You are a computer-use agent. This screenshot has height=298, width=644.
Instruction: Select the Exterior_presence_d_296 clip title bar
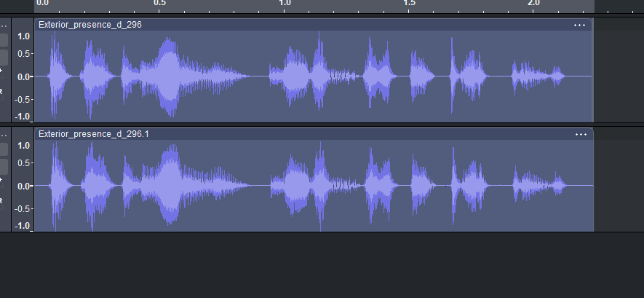314,25
